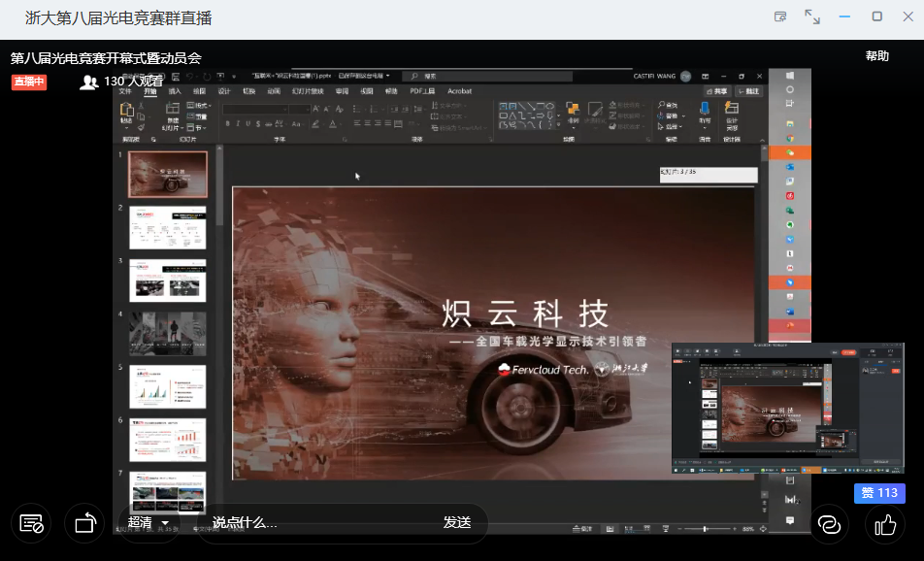Switch to the 插入 Insert ribbon tab
The height and width of the screenshot is (561, 924).
coord(175,91)
